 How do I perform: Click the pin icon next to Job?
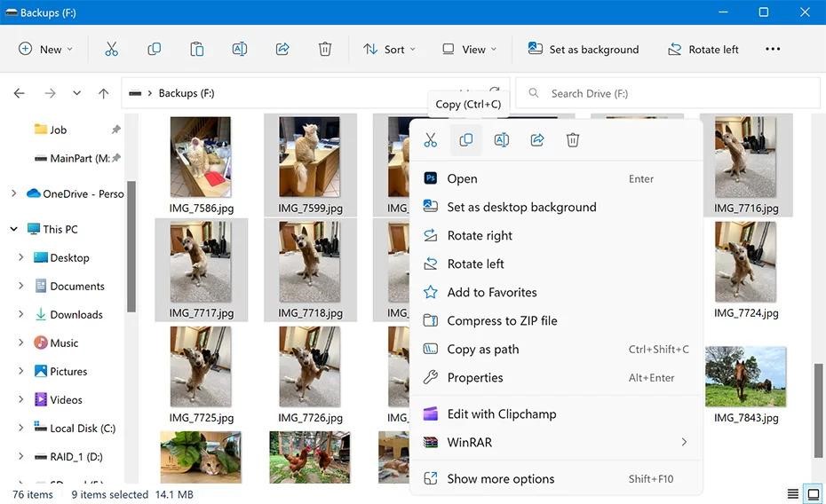click(x=115, y=130)
